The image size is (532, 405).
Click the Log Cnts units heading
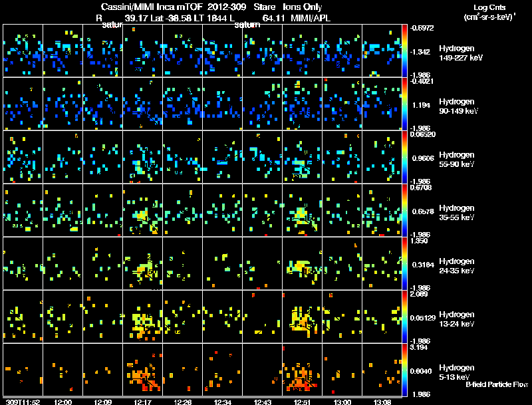pos(489,12)
